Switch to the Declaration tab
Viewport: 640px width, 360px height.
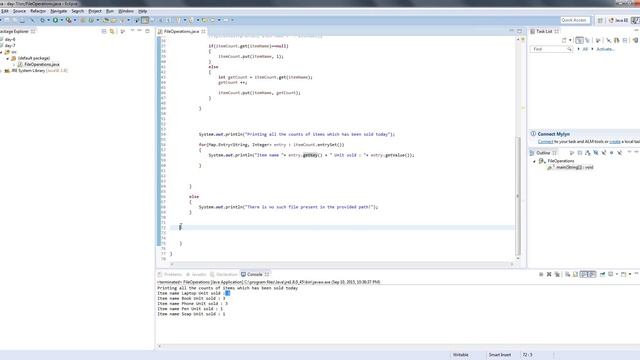click(224, 275)
